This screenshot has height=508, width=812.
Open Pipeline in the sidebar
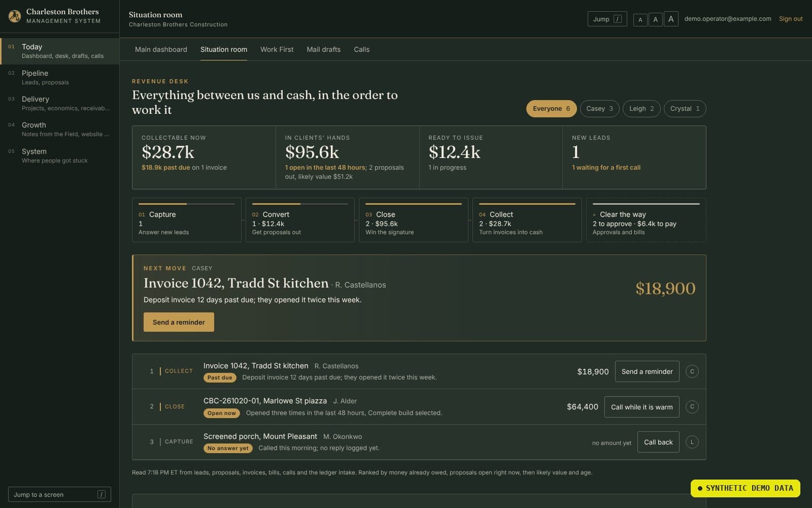60,77
